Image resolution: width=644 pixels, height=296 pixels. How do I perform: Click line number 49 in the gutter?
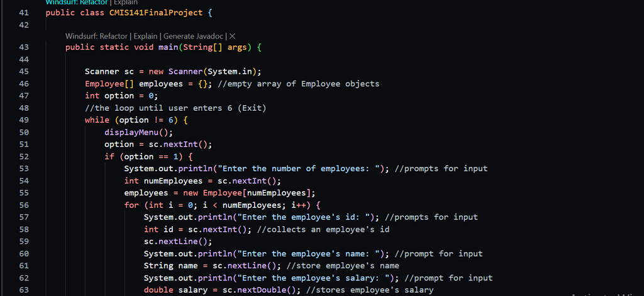pyautogui.click(x=24, y=120)
